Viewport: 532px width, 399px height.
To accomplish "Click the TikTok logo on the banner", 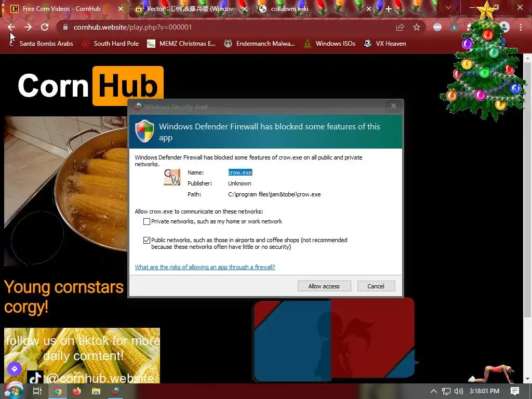I will pyautogui.click(x=35, y=377).
